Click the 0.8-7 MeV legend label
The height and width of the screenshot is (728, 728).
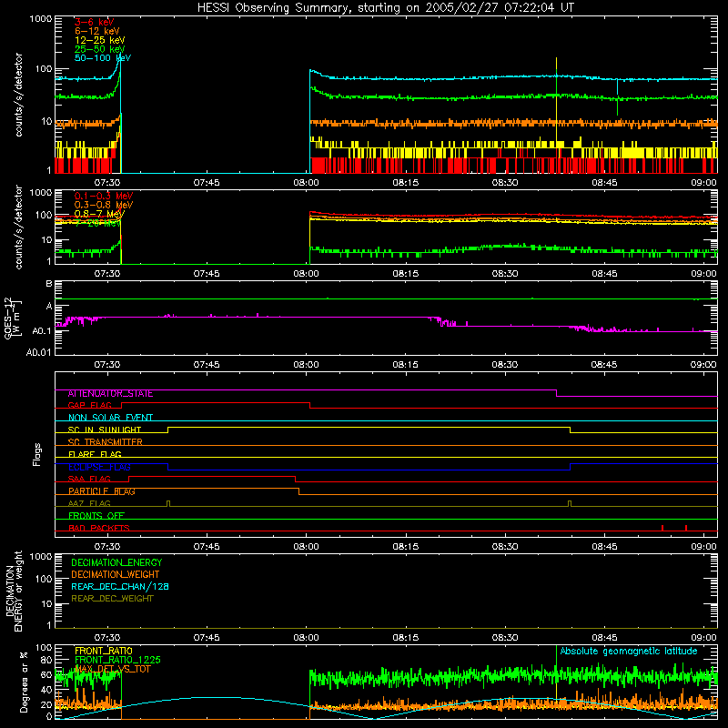coord(100,214)
